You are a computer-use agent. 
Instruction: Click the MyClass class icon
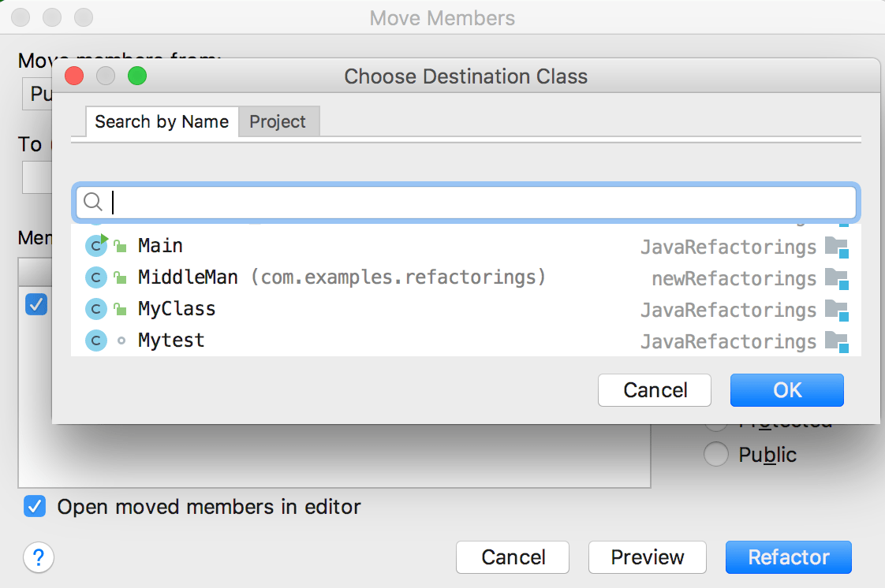[95, 309]
